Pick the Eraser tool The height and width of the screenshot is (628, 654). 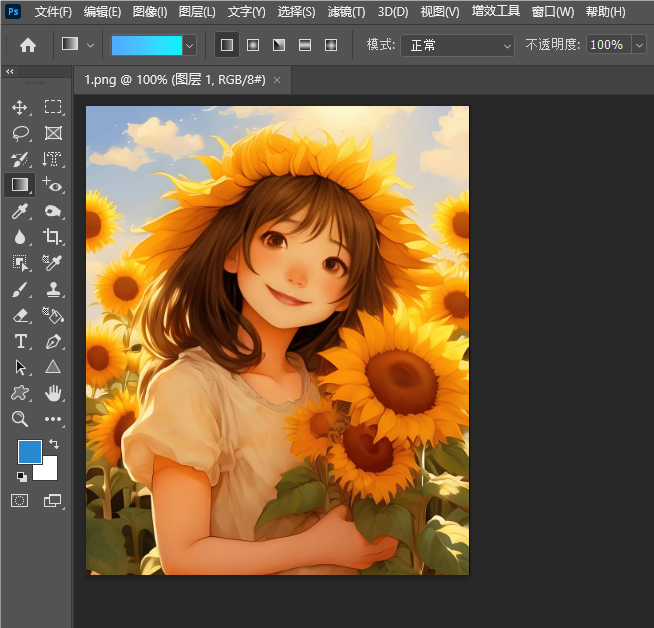point(19,315)
